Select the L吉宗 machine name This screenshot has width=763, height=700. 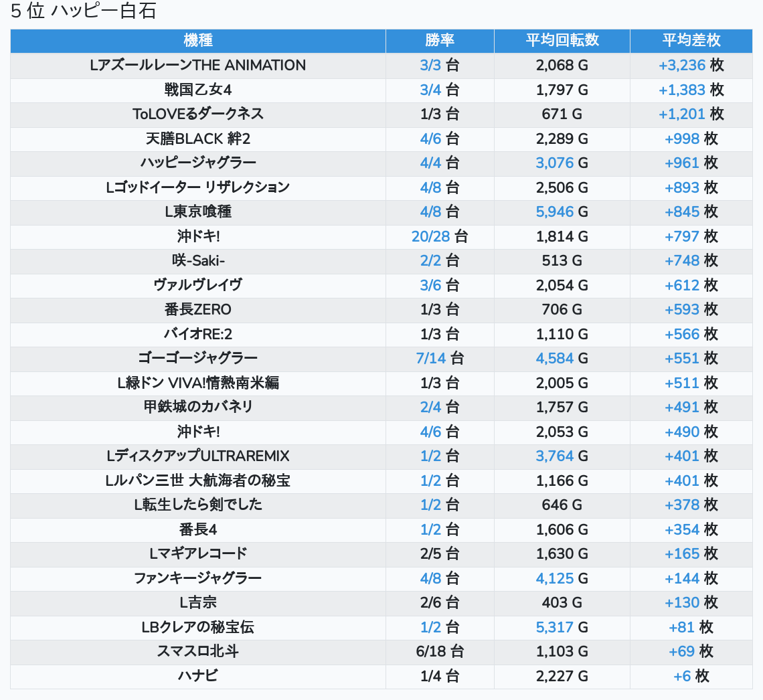click(198, 603)
